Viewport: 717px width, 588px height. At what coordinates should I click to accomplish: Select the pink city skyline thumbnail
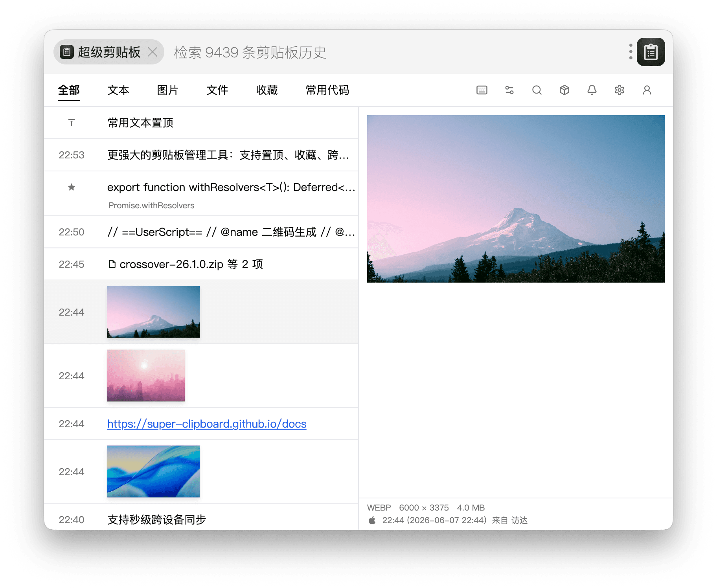click(146, 375)
